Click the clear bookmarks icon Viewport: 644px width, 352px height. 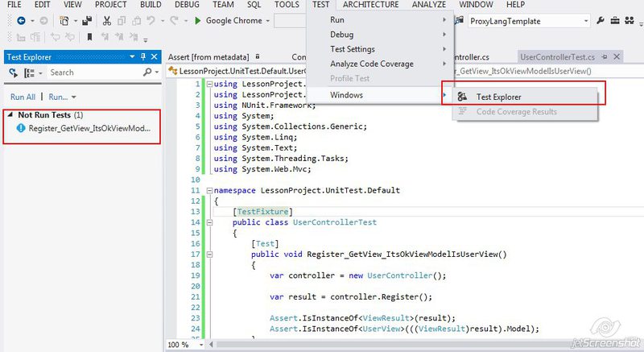click(x=134, y=37)
